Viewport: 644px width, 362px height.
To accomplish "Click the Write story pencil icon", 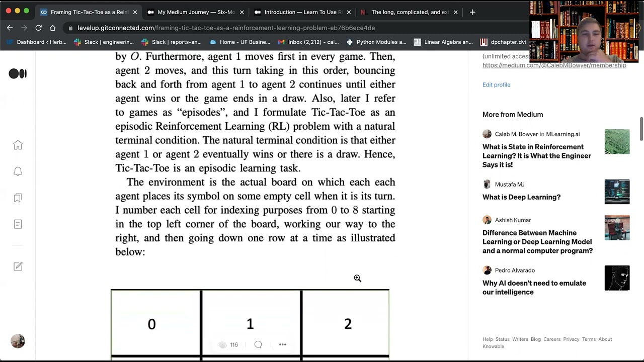I will click(x=18, y=266).
